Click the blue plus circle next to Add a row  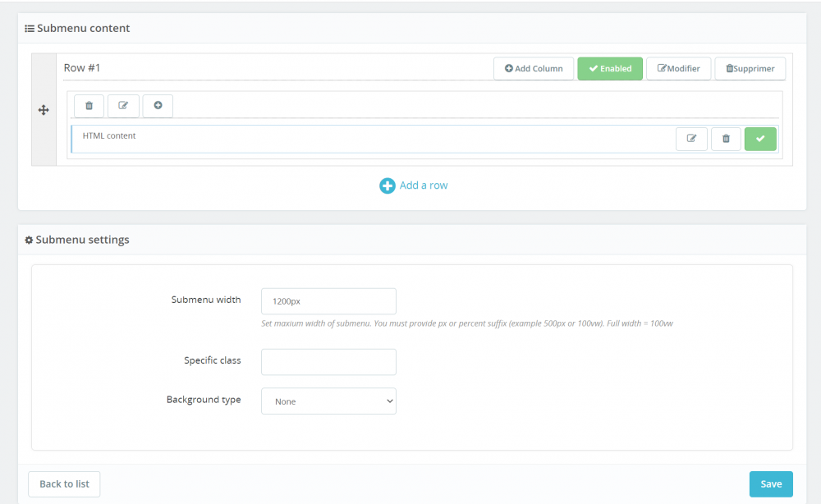[x=387, y=186]
